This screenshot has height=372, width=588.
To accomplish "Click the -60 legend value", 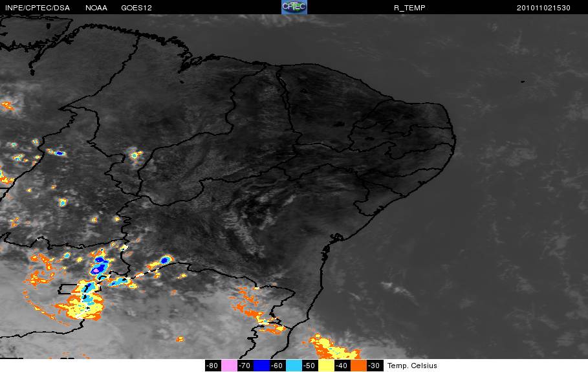I will pos(277,366).
